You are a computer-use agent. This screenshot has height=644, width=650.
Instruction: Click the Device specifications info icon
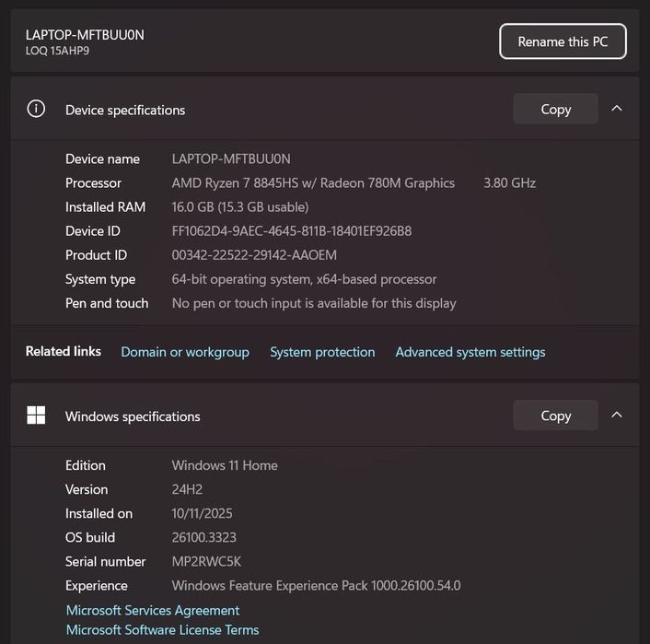click(x=36, y=109)
